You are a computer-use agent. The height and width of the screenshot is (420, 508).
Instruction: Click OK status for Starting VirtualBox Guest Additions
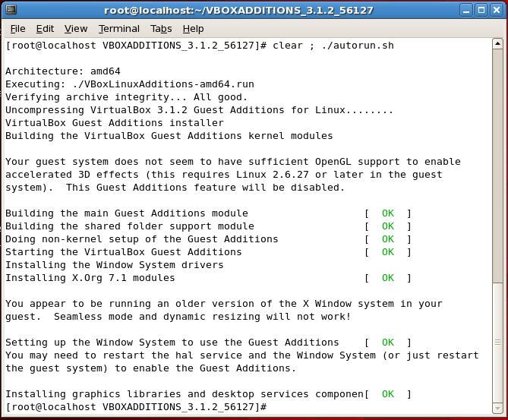[x=388, y=252]
